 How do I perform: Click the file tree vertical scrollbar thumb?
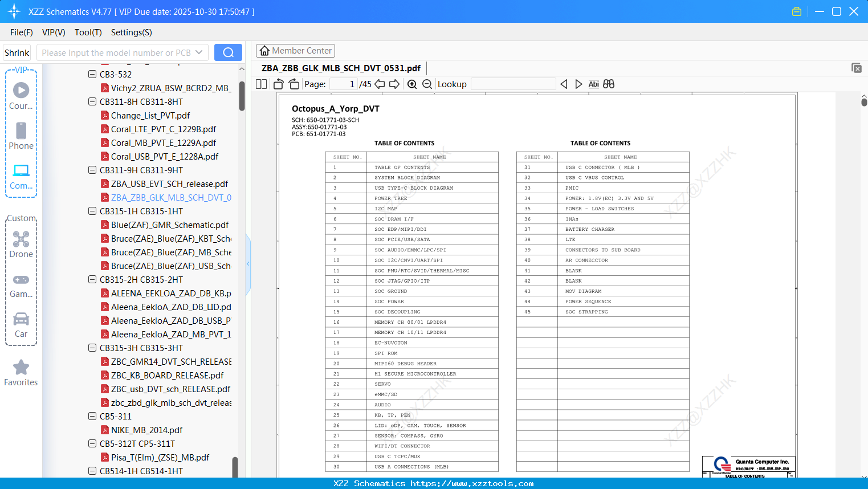242,96
